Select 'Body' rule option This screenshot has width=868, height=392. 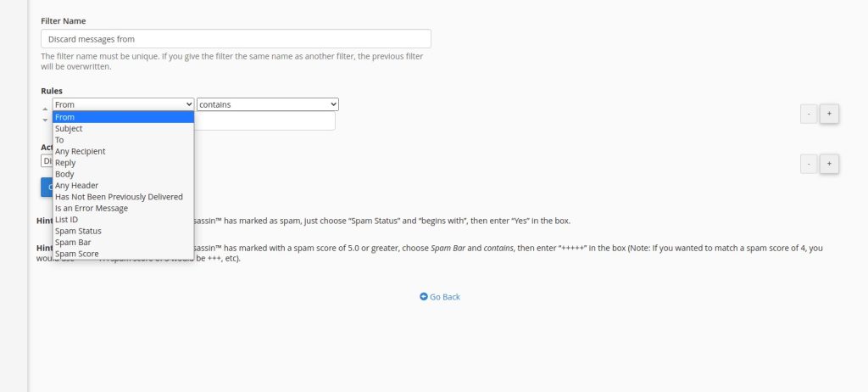pyautogui.click(x=65, y=174)
